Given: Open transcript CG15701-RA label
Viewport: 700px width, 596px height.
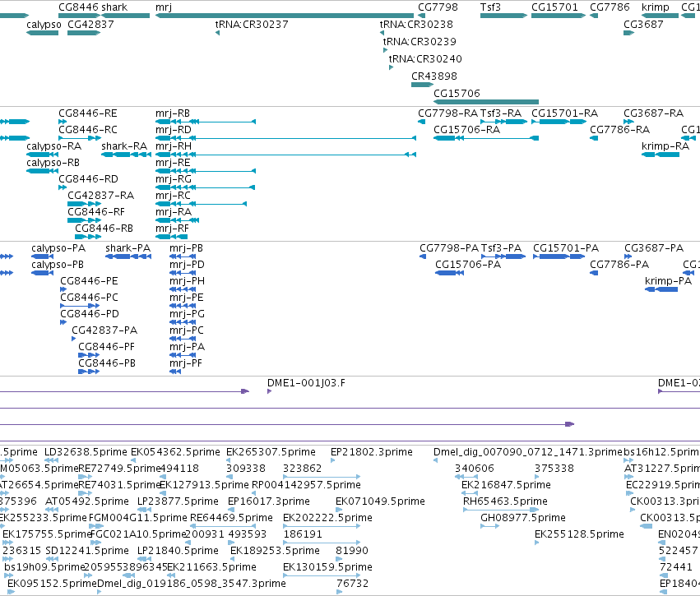Looking at the screenshot, I should pyautogui.click(x=565, y=113).
